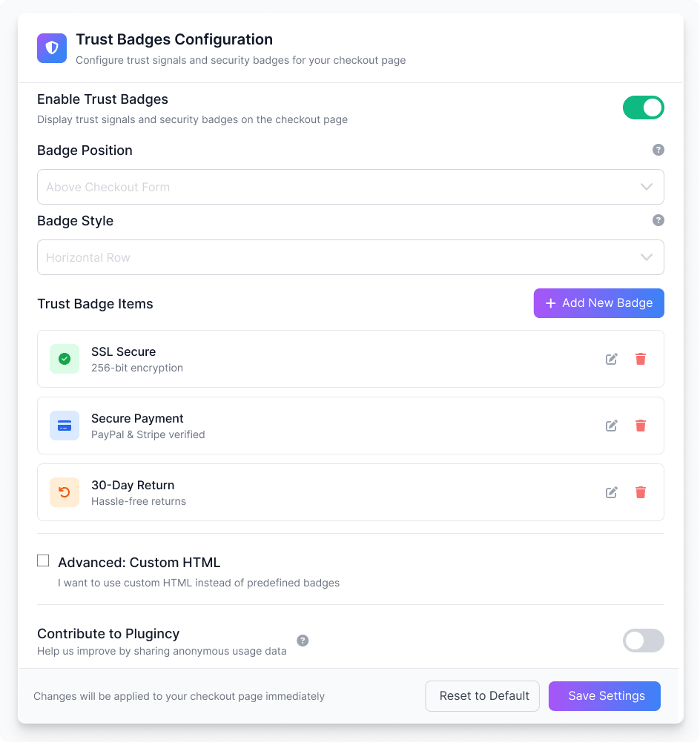The height and width of the screenshot is (751, 700).
Task: Turn on Contribute to Plugincy
Action: [x=644, y=641]
